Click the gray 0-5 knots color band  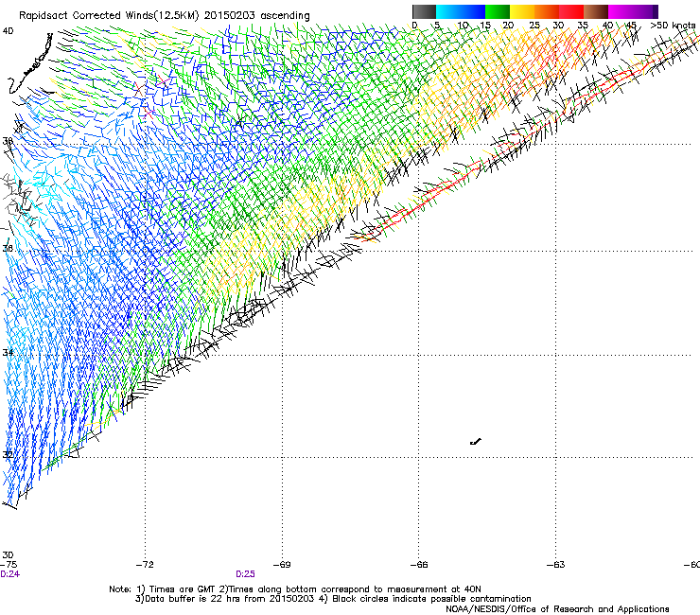(x=424, y=11)
